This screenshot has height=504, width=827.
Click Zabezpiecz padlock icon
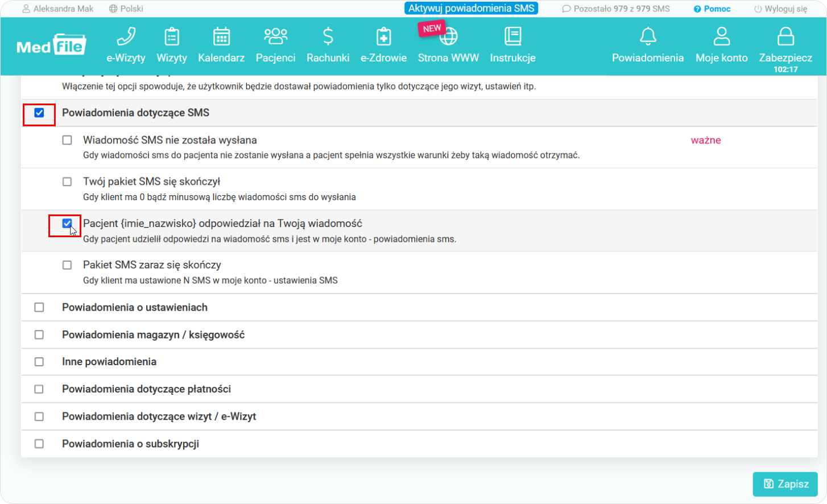tap(785, 36)
